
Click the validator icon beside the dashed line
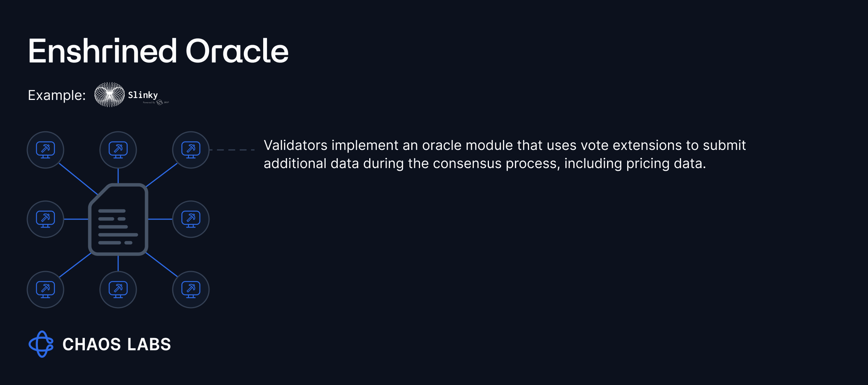point(191,150)
